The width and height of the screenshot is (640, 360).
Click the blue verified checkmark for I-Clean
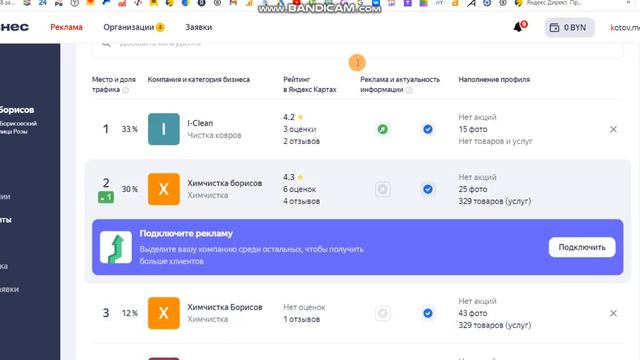point(427,129)
